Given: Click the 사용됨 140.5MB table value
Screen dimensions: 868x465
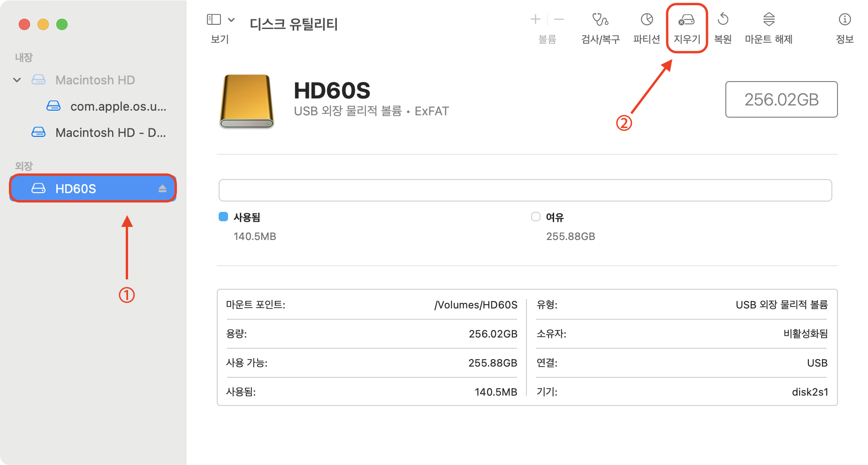Looking at the screenshot, I should tap(496, 392).
